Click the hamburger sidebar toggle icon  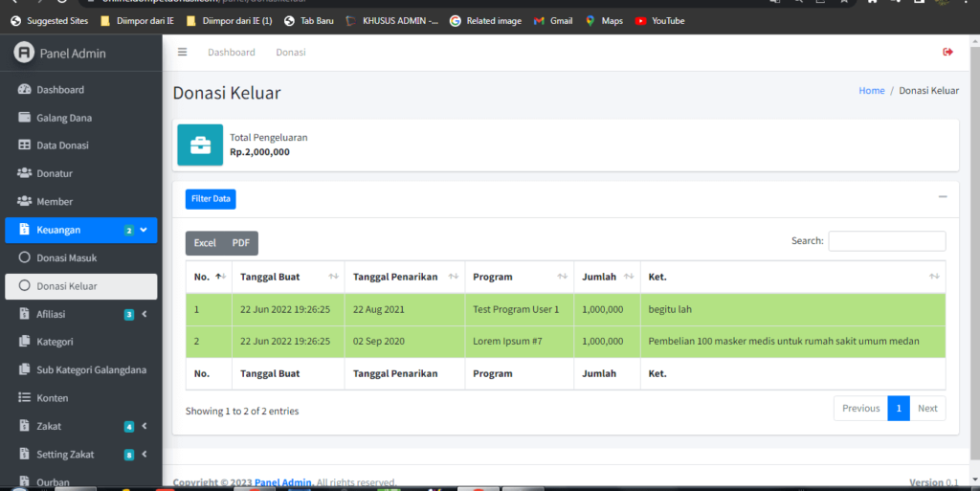[182, 53]
